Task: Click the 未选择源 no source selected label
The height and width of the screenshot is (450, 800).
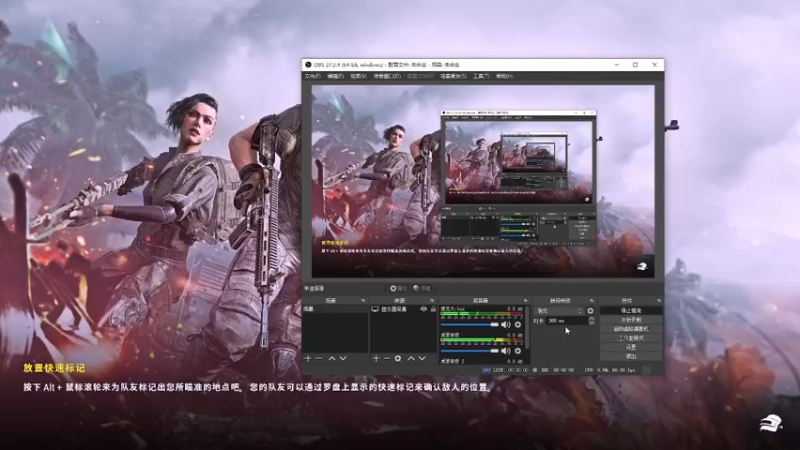Action: [314, 288]
